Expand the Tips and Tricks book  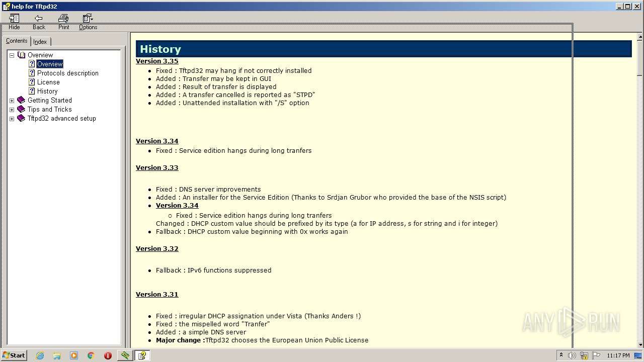[12, 110]
